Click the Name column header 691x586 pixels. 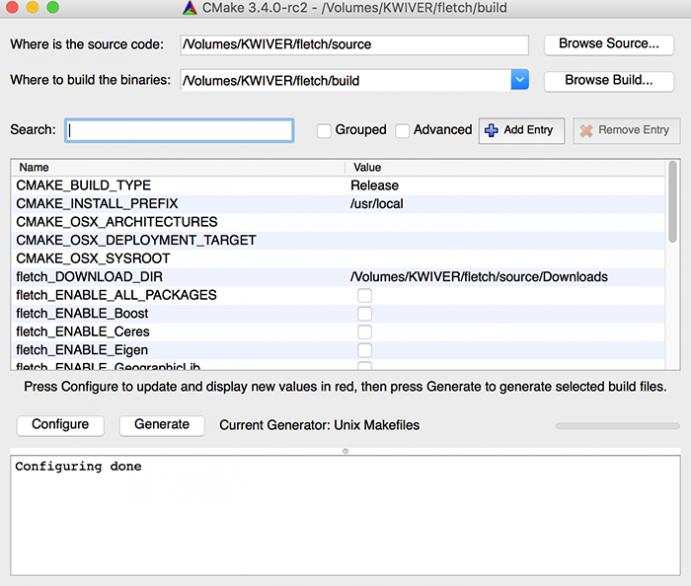tap(178, 167)
